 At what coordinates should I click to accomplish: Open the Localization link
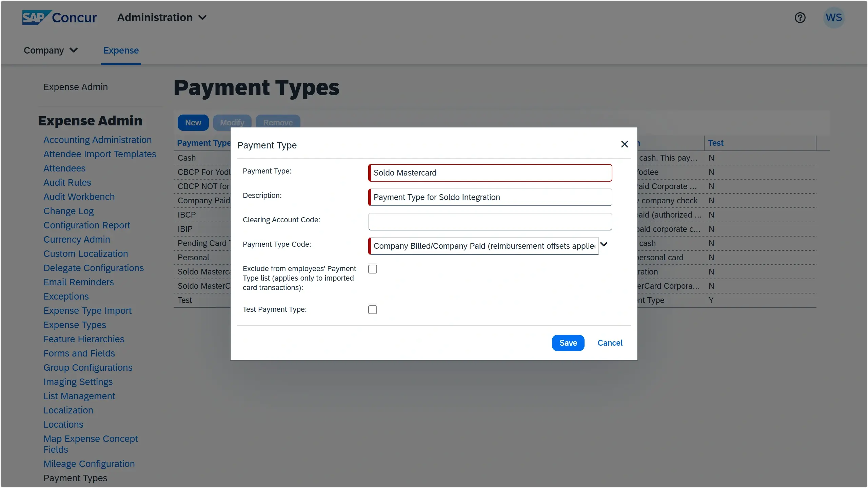click(68, 410)
